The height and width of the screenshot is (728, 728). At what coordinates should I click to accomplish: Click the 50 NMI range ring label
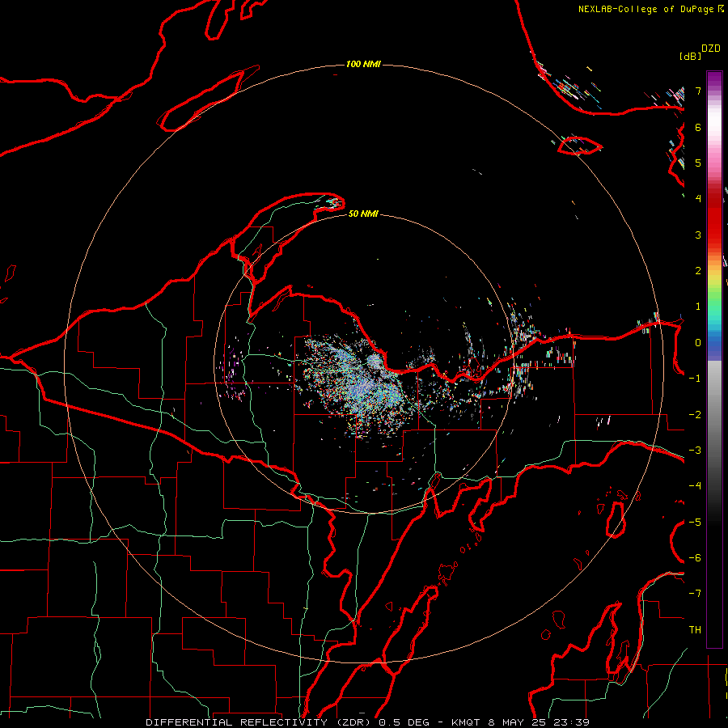point(363,214)
